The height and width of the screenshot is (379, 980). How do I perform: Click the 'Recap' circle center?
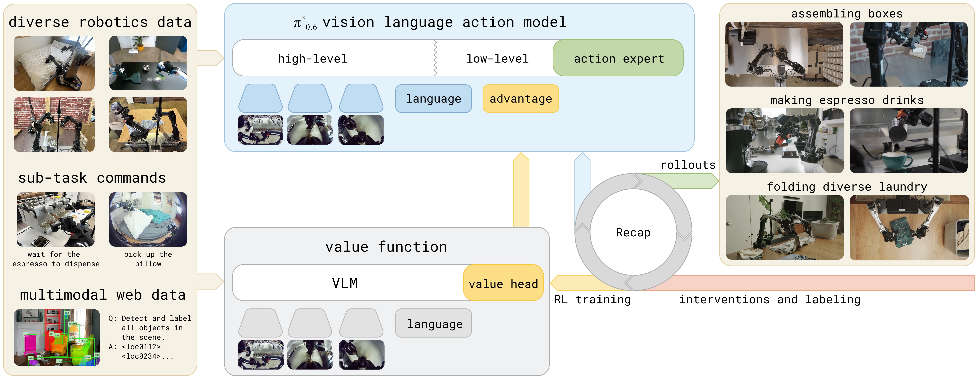[x=633, y=232]
